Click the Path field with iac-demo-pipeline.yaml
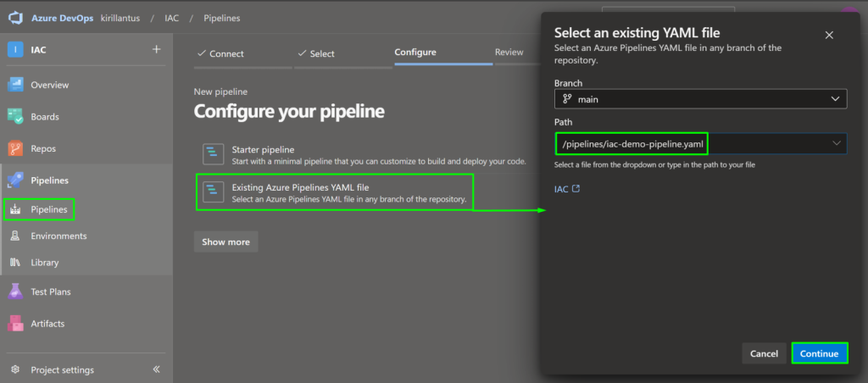 coord(632,144)
